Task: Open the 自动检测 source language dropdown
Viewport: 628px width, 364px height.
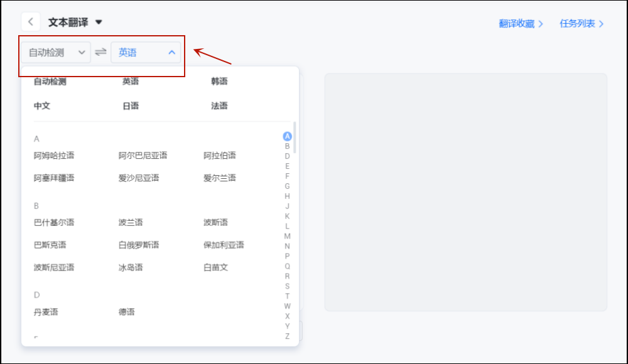Action: coord(56,53)
